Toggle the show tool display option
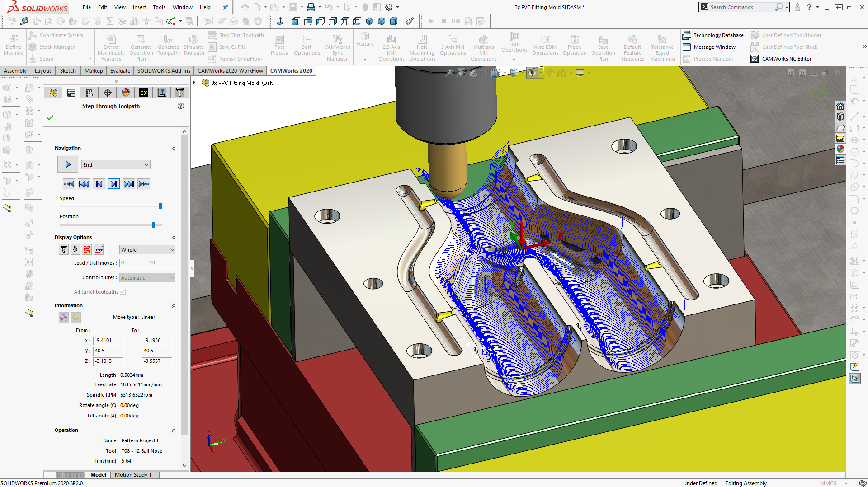The image size is (868, 487). (63, 249)
